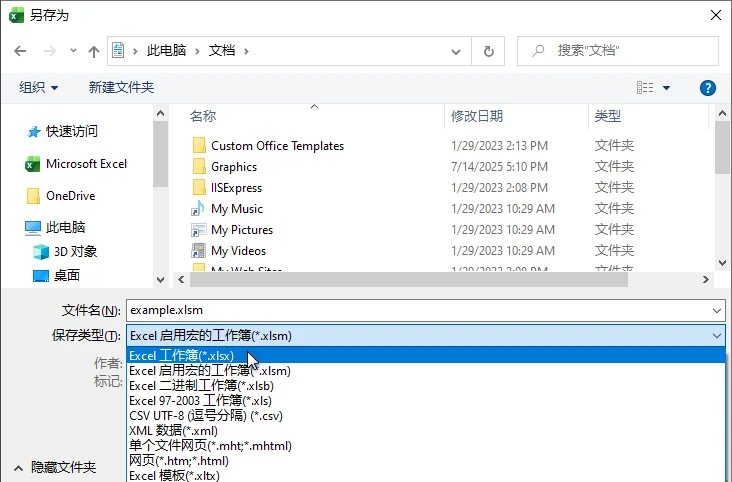Screen dimensions: 732x482
Task: Click 此电脑 in the address path
Action: 167,50
